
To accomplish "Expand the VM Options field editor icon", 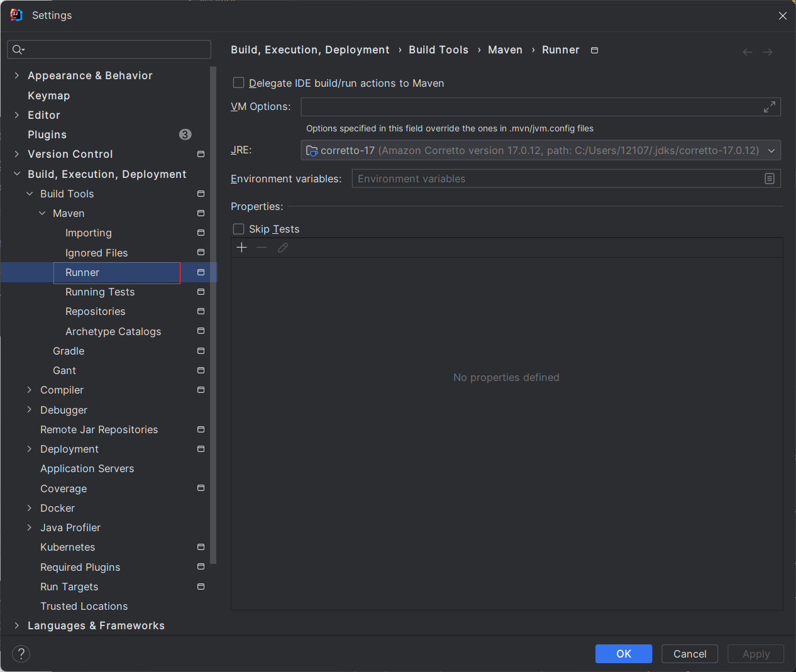I will 769,106.
